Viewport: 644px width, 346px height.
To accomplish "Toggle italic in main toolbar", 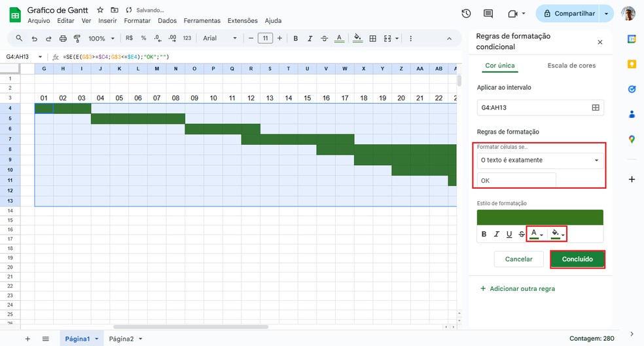I will pos(310,38).
